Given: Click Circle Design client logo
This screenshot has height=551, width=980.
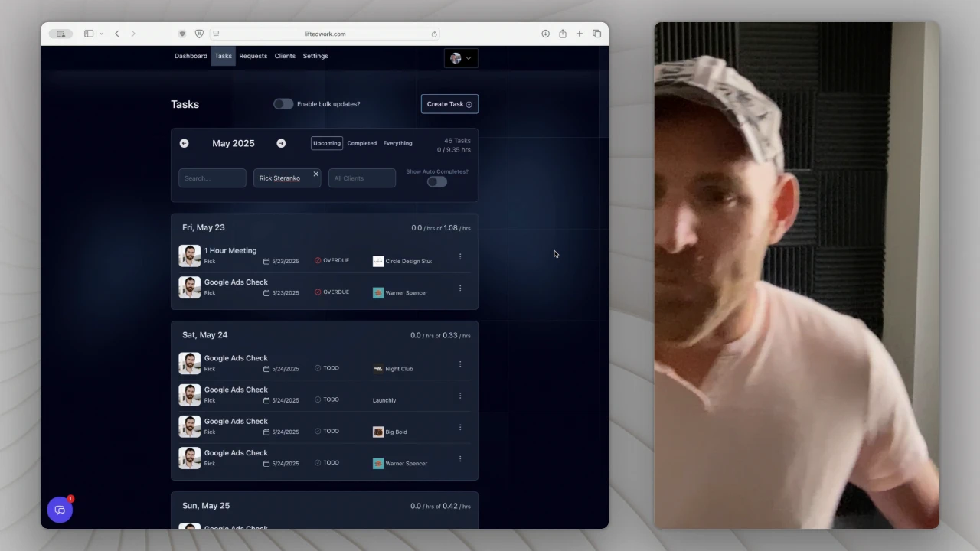Looking at the screenshot, I should pos(378,261).
